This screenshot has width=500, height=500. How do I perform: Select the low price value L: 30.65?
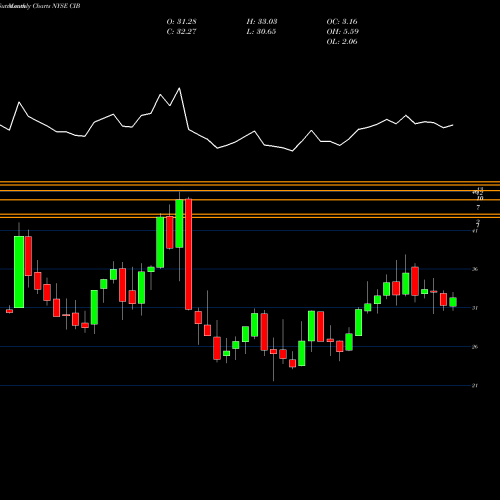coord(261,32)
